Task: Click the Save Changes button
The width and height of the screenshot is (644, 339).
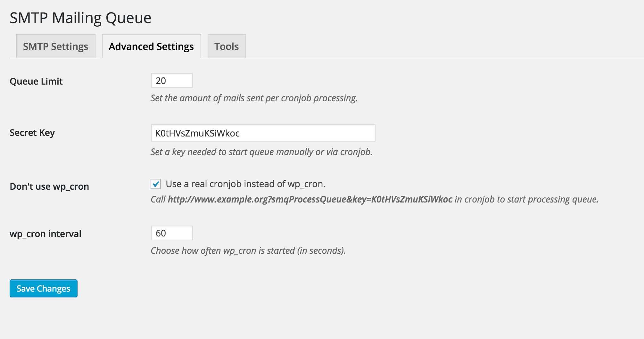Action: [x=44, y=288]
